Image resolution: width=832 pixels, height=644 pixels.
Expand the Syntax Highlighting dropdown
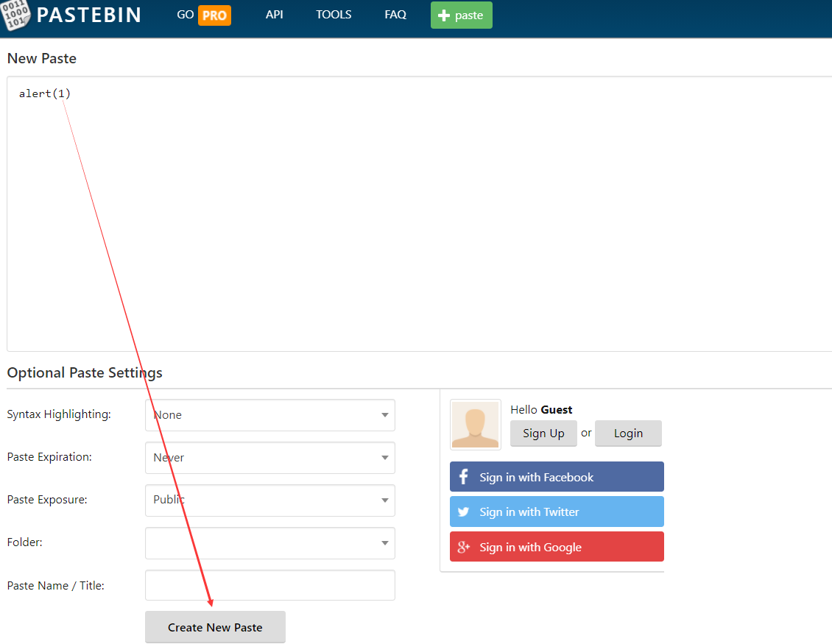270,415
